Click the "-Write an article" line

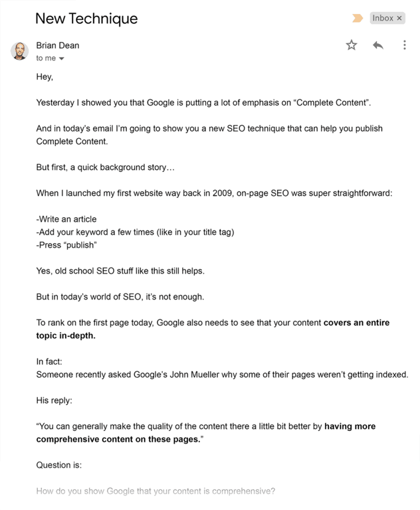click(66, 219)
